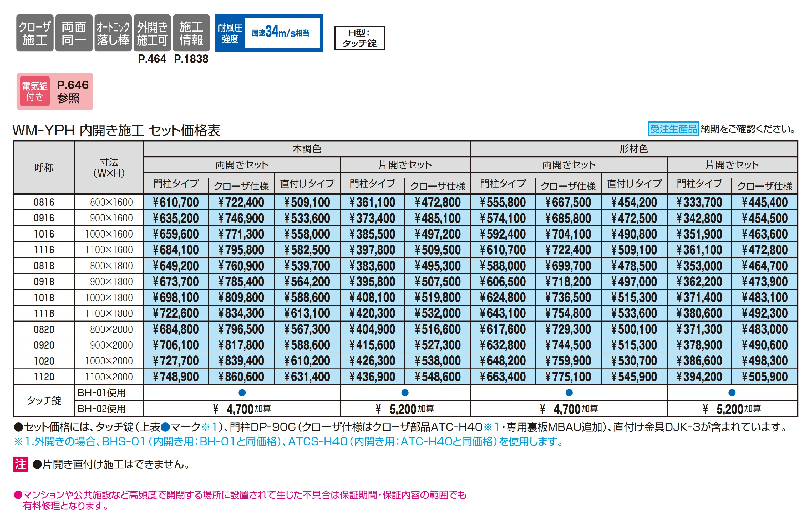The image size is (812, 526).
Task: Click the red 注 mark
Action: [21, 464]
